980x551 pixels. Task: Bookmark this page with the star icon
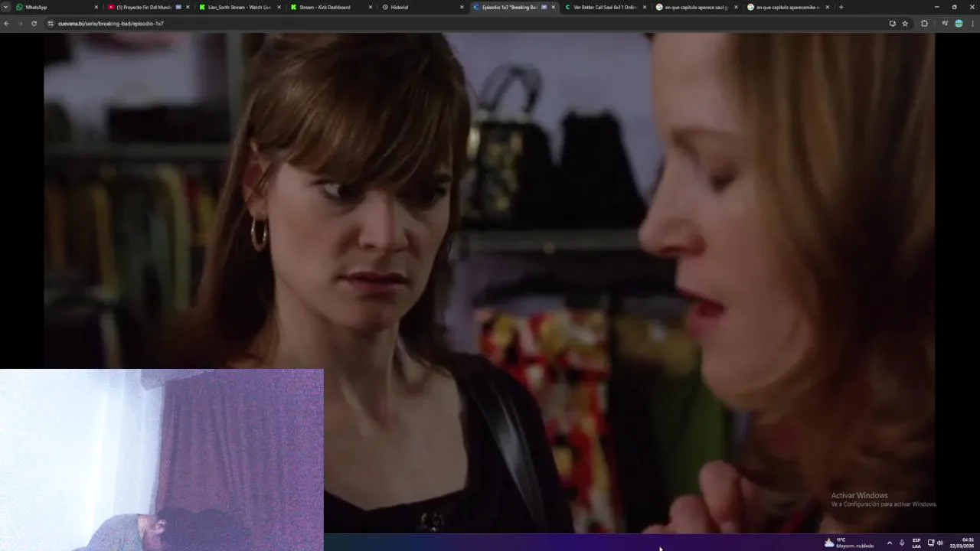coord(905,24)
